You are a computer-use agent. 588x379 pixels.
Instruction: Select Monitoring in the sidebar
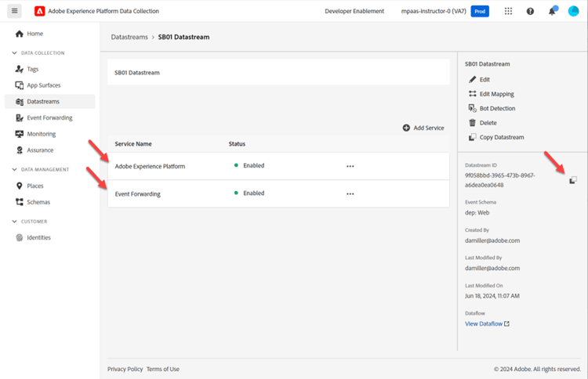tap(42, 134)
